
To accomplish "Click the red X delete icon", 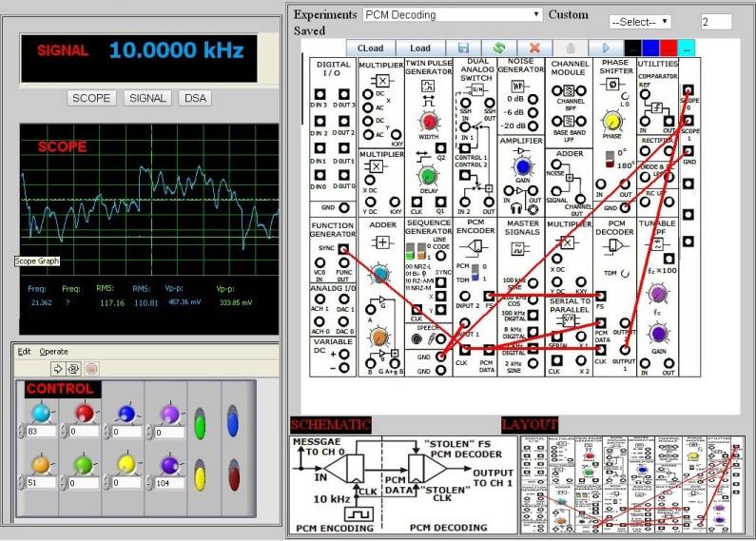I will 534,48.
